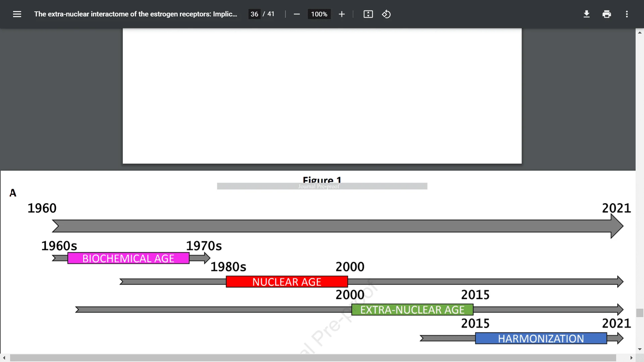Click the page number field showing 36

click(254, 14)
